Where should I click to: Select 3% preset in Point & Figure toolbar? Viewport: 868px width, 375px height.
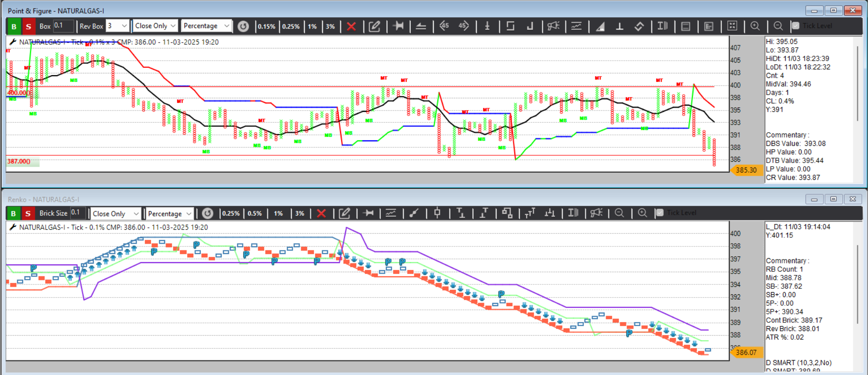tap(331, 26)
